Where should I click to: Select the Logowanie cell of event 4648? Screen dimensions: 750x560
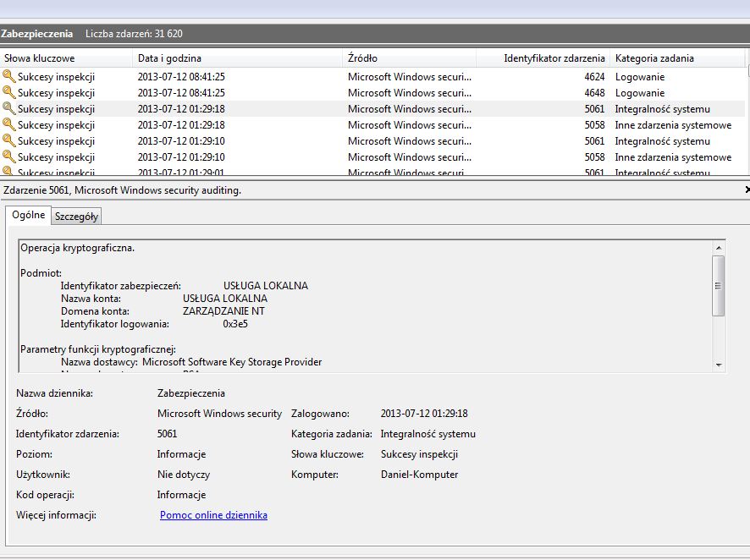[x=639, y=93]
